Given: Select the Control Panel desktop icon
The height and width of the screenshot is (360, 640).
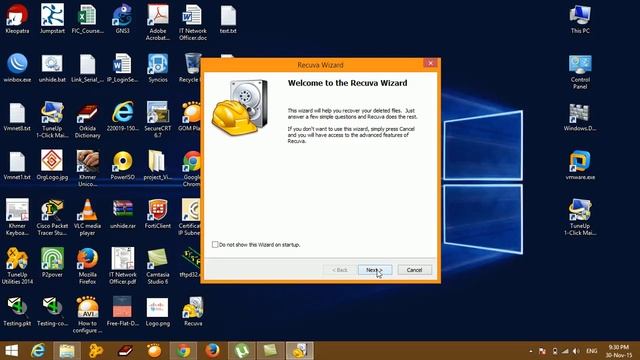Looking at the screenshot, I should pos(580,71).
